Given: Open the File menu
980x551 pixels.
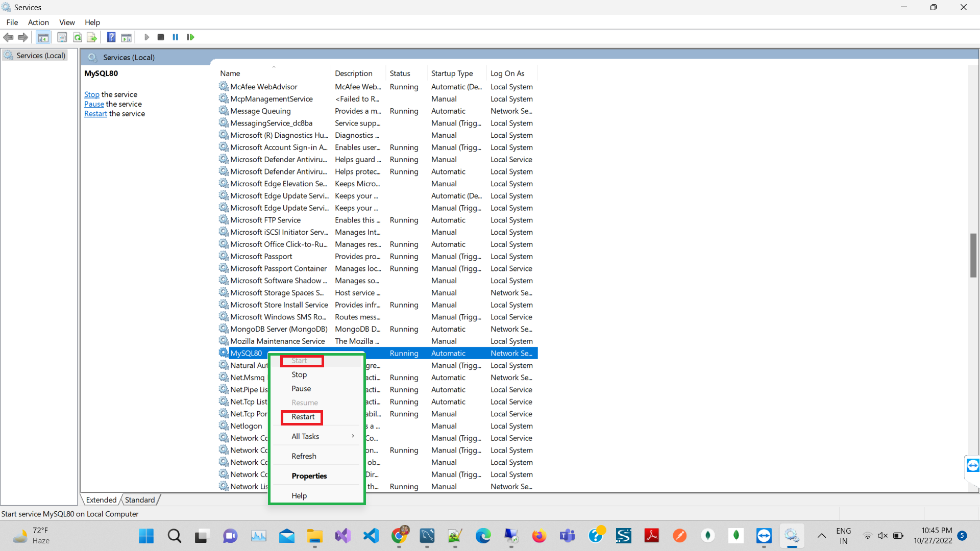Looking at the screenshot, I should click(x=12, y=22).
